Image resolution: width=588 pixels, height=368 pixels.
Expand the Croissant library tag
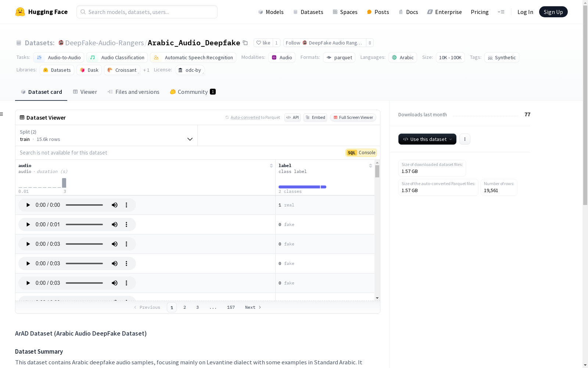(x=122, y=70)
